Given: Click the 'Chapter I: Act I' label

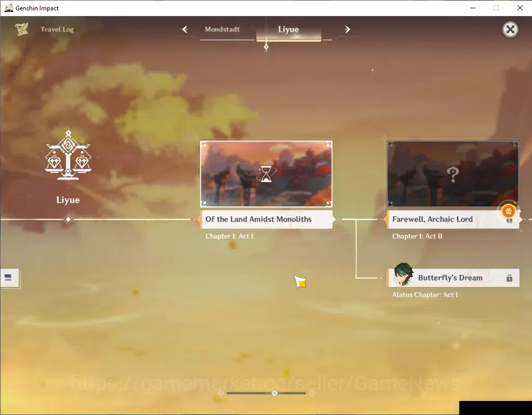Looking at the screenshot, I should tap(229, 237).
